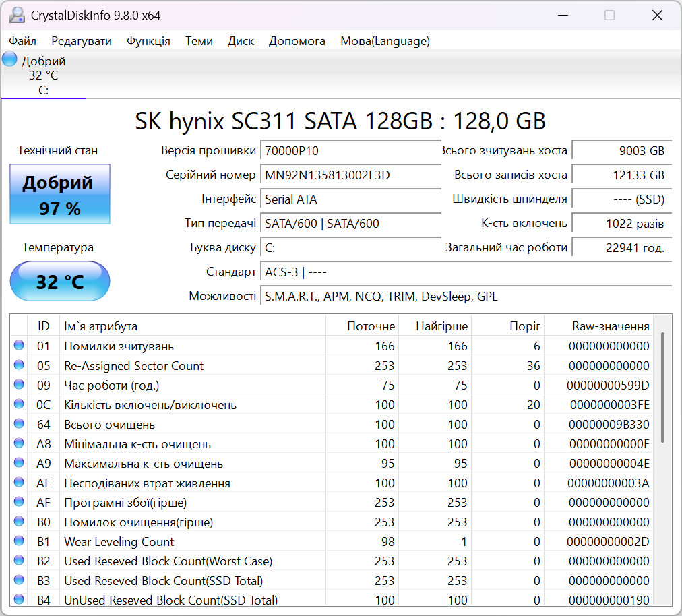Image resolution: width=682 pixels, height=616 pixels.
Task: Click the Поріг column header
Action: click(x=508, y=326)
